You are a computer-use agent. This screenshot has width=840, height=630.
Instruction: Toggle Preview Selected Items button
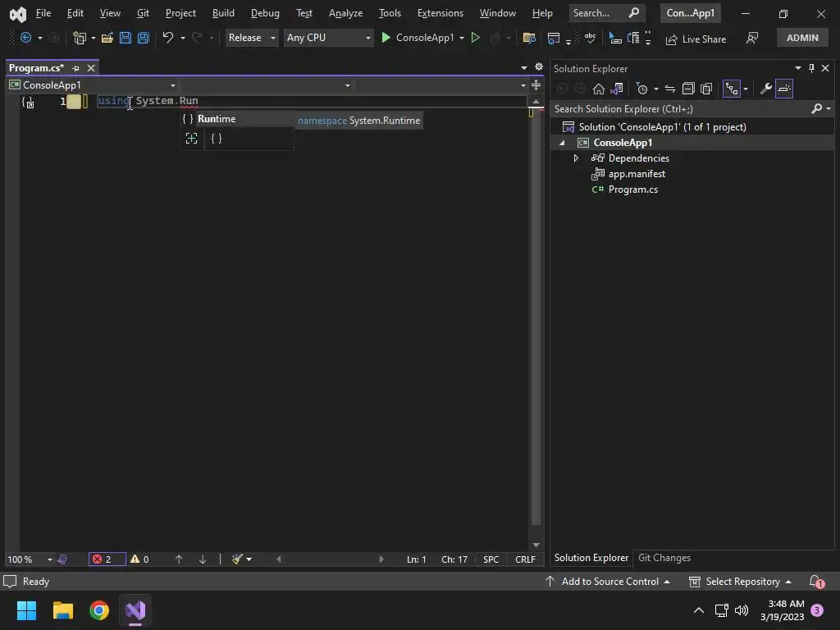click(783, 89)
